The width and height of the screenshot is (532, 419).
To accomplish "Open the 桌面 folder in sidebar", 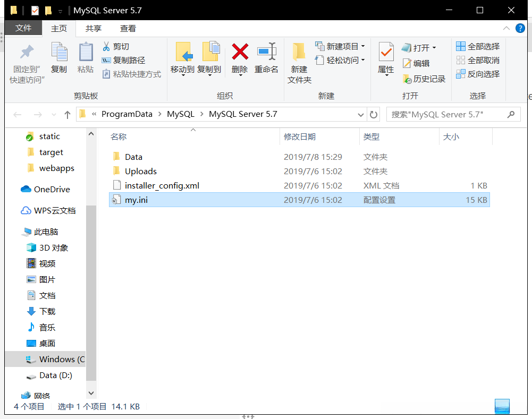I will point(41,344).
